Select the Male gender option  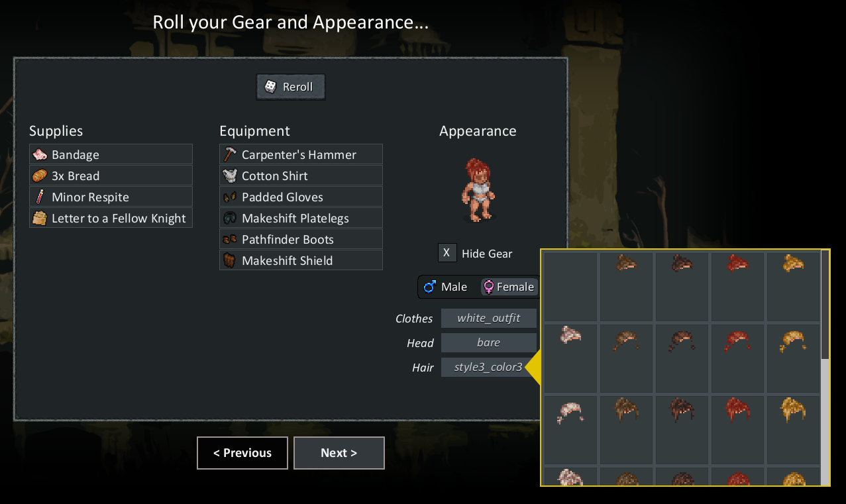click(446, 287)
